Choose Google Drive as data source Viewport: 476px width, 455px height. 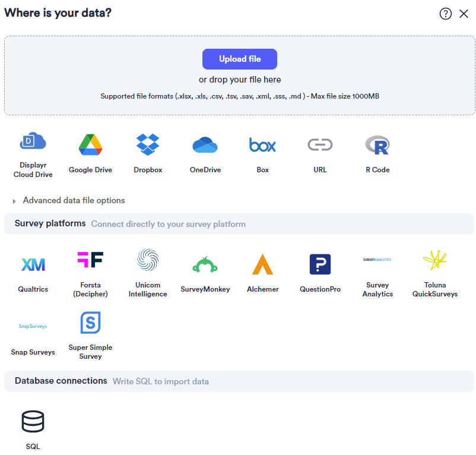90,153
